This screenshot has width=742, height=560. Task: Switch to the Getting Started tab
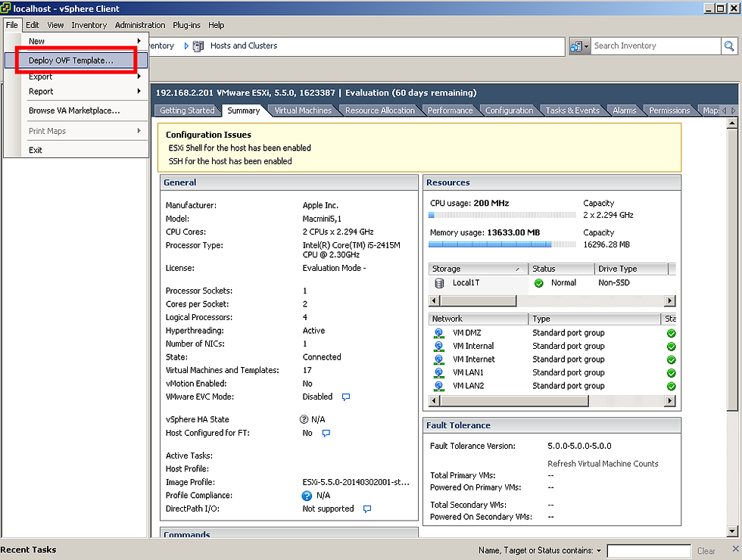(187, 110)
